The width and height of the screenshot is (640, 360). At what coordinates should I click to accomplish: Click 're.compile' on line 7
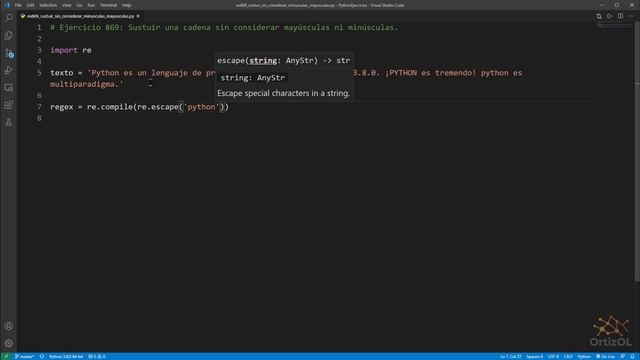click(109, 107)
